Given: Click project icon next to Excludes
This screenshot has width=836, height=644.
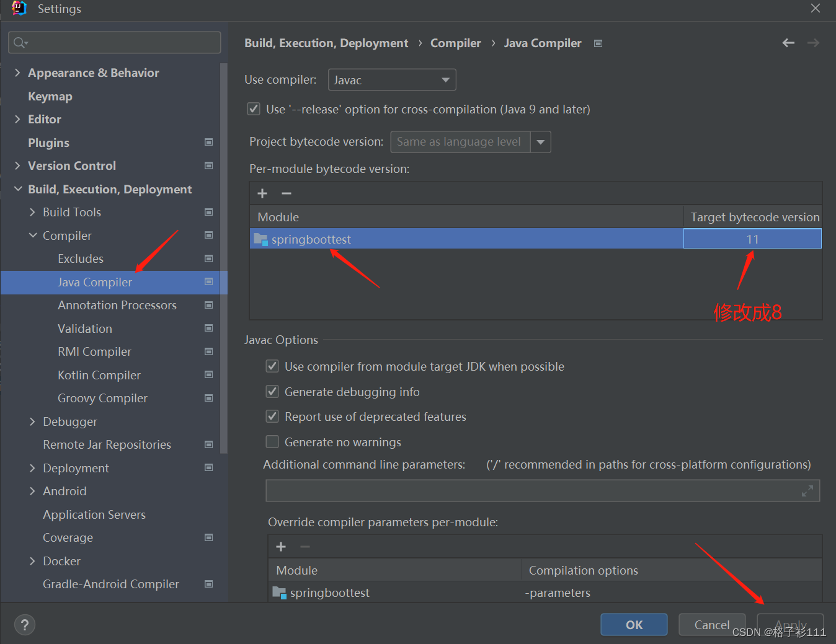Looking at the screenshot, I should click(209, 258).
